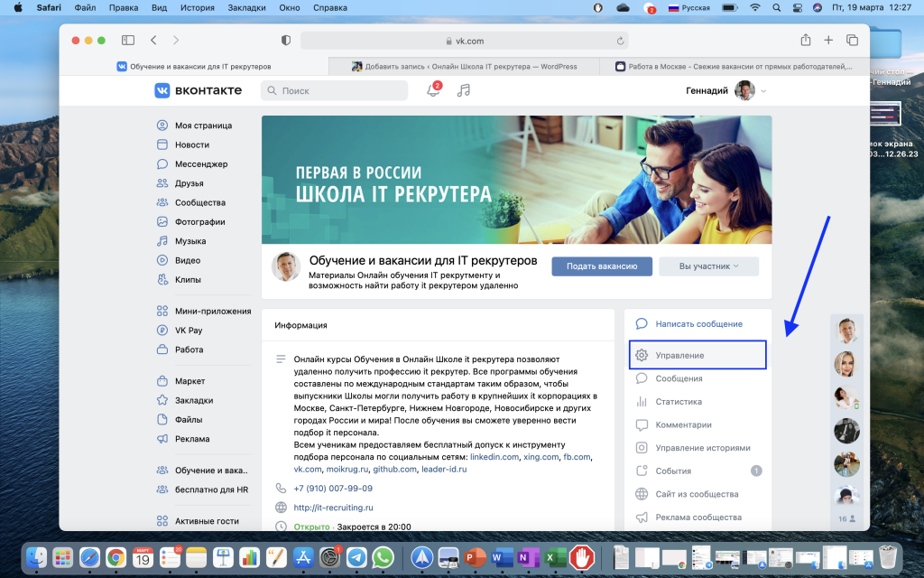Open the Закладки menu in menu bar

point(245,8)
